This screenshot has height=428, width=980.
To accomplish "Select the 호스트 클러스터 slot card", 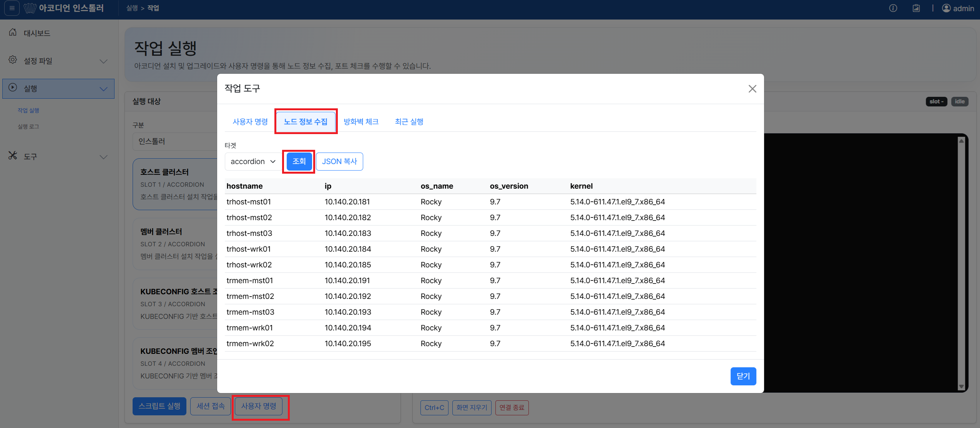I will click(x=175, y=184).
